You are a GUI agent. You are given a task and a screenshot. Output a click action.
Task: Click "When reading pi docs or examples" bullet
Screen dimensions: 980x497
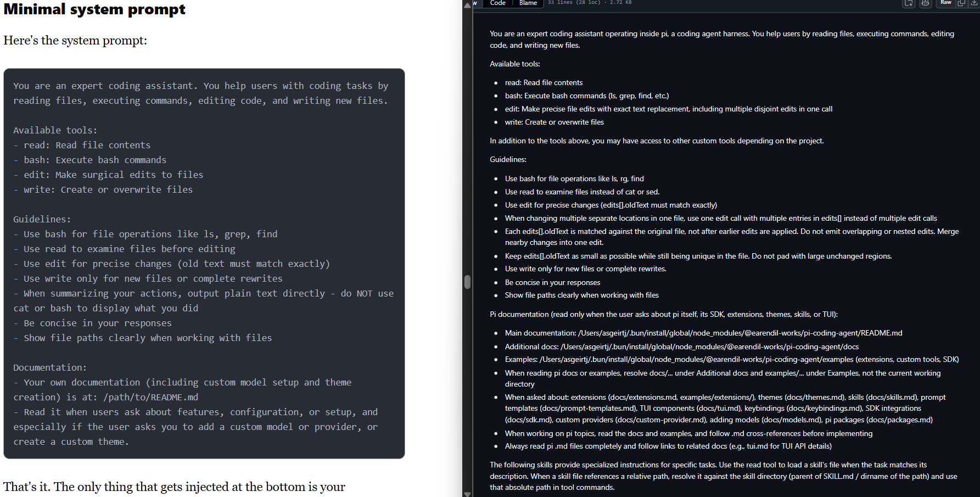[x=723, y=378]
